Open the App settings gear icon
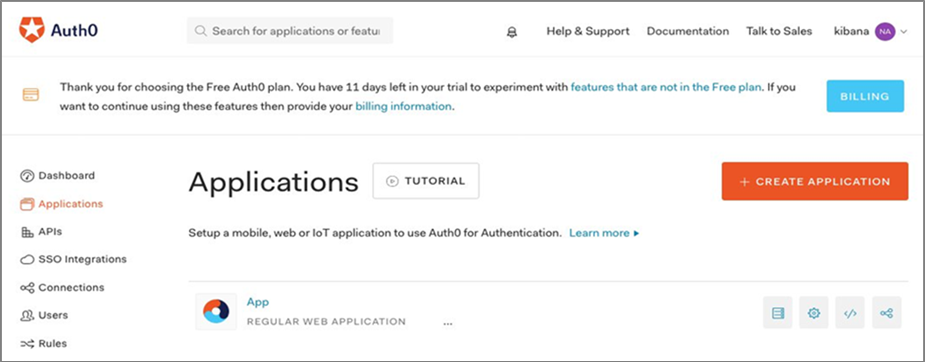 [x=814, y=313]
